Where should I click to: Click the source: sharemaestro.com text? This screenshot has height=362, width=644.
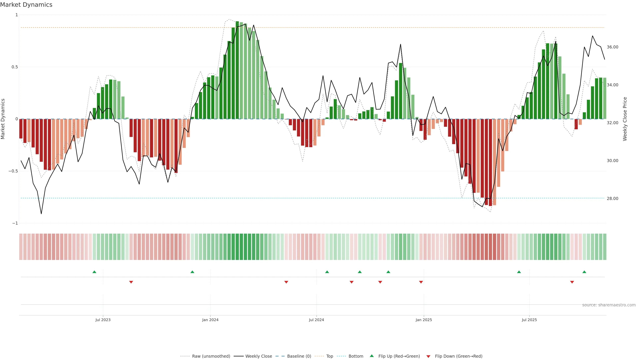609,305
